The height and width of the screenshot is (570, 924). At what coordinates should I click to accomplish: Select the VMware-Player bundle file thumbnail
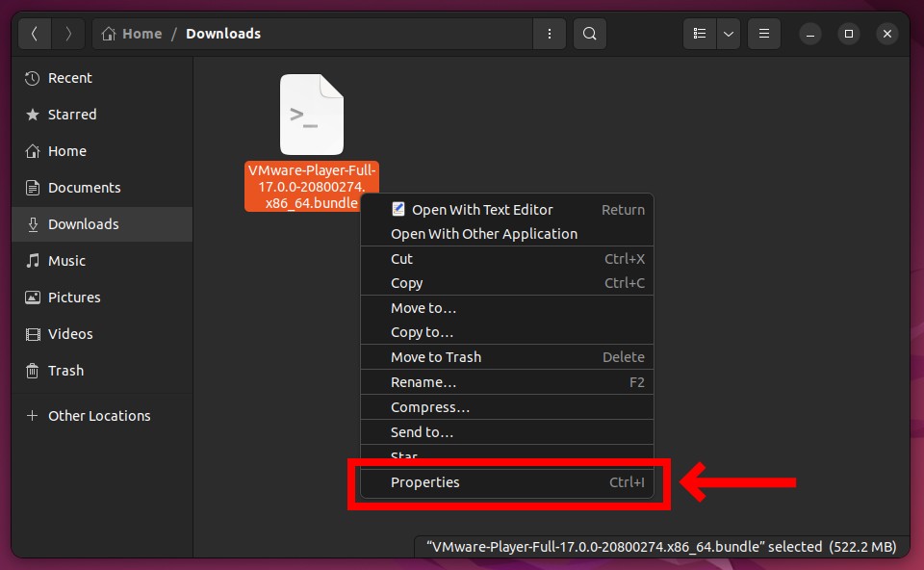310,115
